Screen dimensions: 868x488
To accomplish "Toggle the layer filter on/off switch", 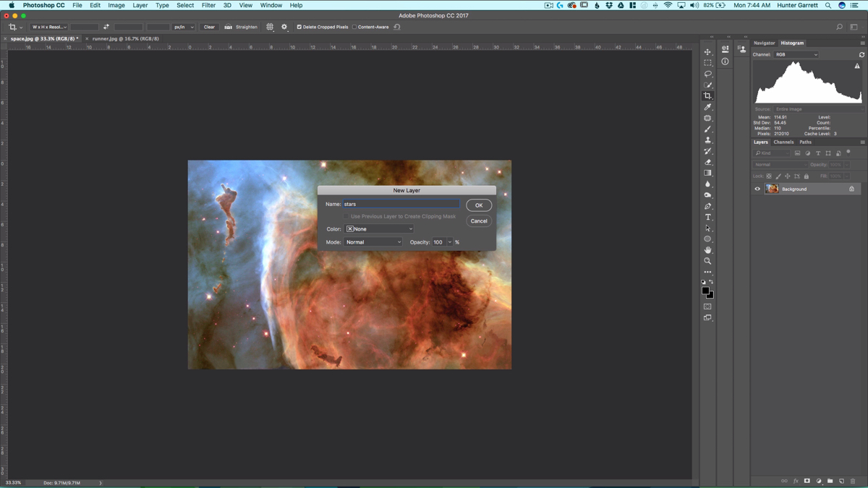I will tap(848, 153).
